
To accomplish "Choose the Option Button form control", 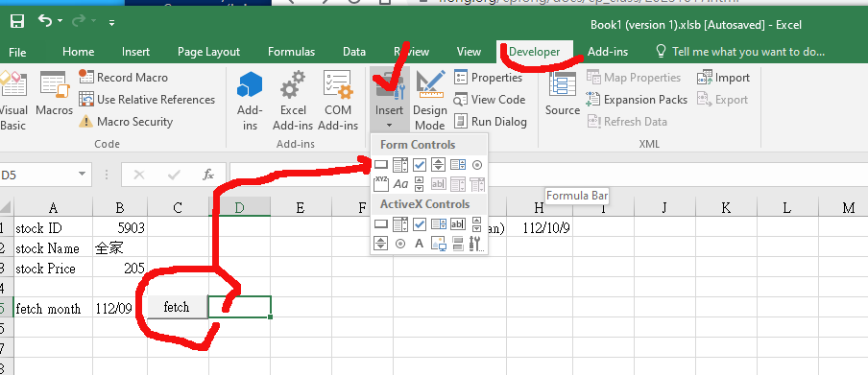I will tap(477, 164).
